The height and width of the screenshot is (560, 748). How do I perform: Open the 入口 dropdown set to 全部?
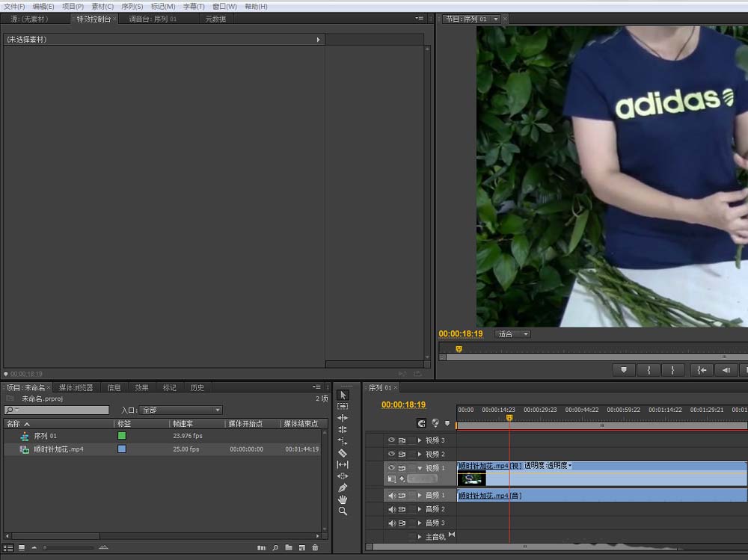tap(181, 410)
